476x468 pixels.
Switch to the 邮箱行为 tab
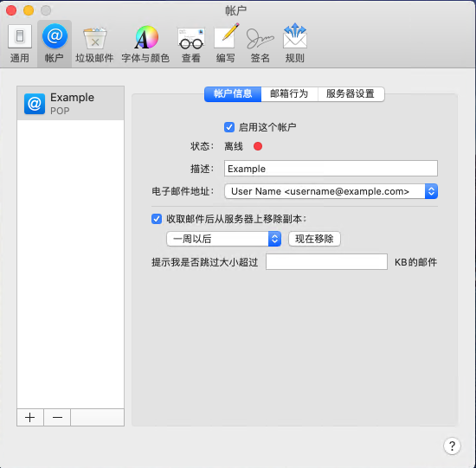(x=289, y=93)
